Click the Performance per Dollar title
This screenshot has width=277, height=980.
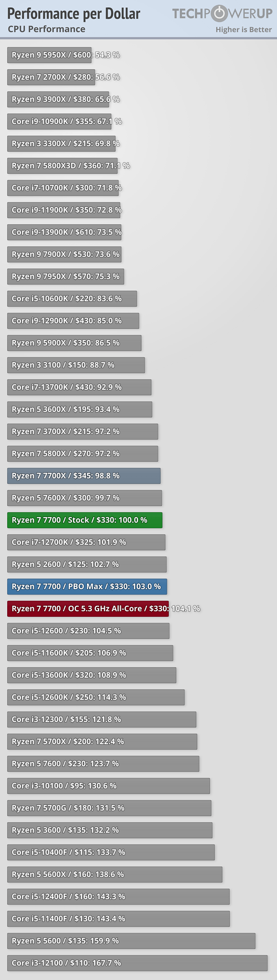pyautogui.click(x=74, y=14)
